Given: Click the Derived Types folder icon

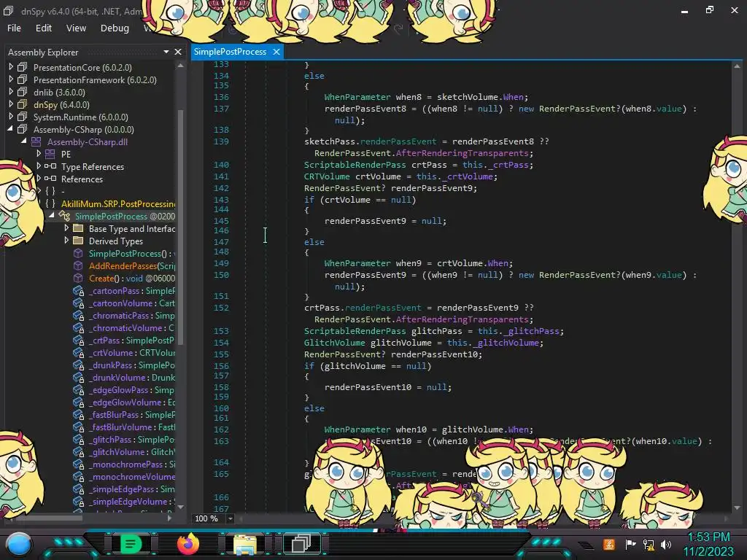Looking at the screenshot, I should pyautogui.click(x=78, y=241).
